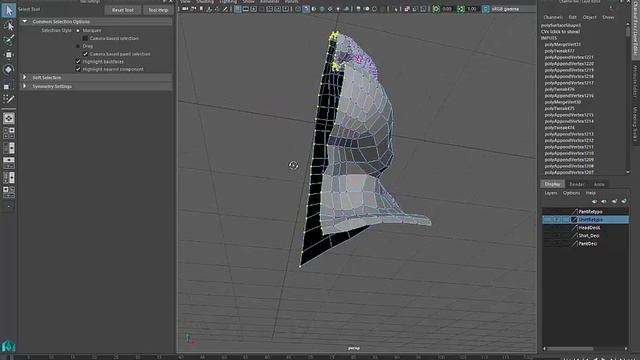Open the Modeling Toolkit side tab

pyautogui.click(x=635, y=124)
